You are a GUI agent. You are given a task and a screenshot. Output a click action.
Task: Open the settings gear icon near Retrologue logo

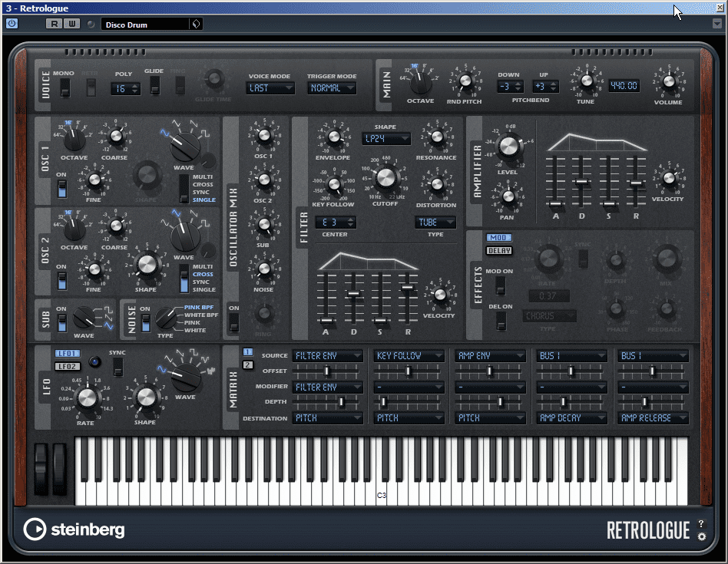(702, 536)
